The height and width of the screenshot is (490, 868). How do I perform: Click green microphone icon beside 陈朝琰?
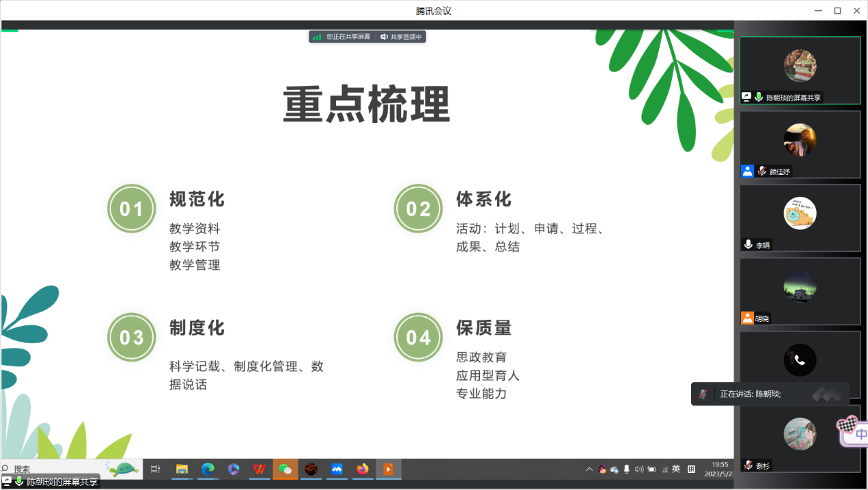pos(759,97)
